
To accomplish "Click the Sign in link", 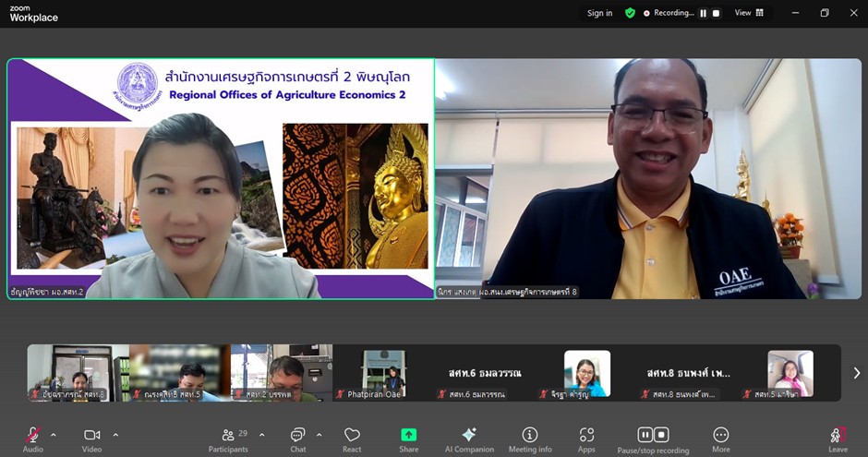I will [599, 13].
